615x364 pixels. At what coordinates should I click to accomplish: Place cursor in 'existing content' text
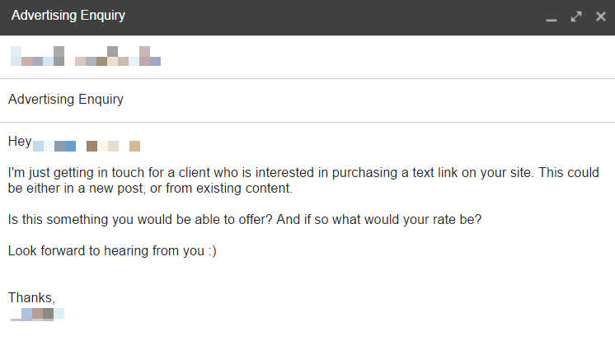point(244,188)
